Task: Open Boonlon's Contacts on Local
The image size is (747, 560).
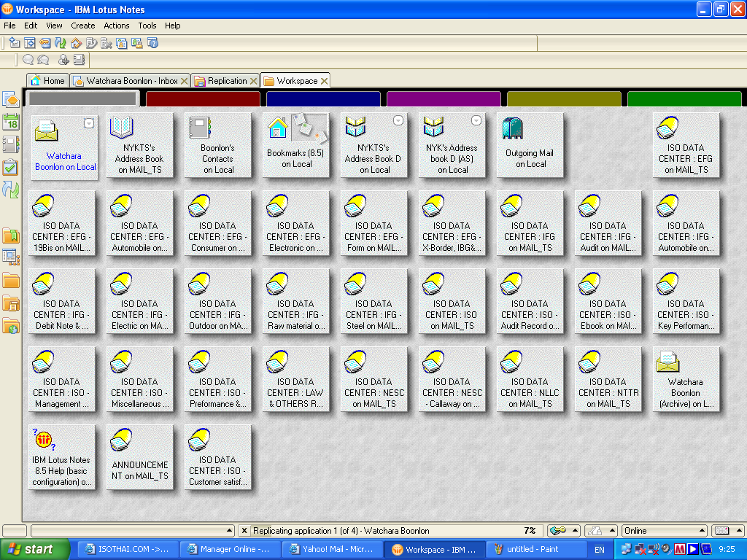Action: (x=217, y=145)
